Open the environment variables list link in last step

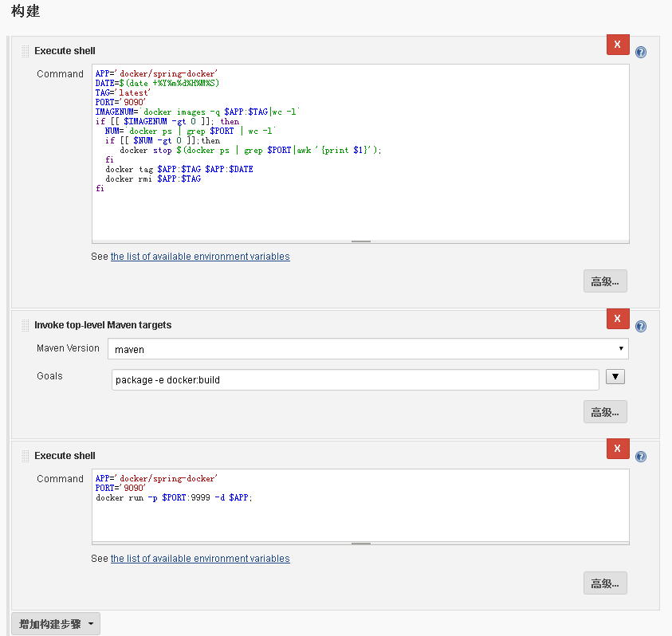[x=200, y=558]
